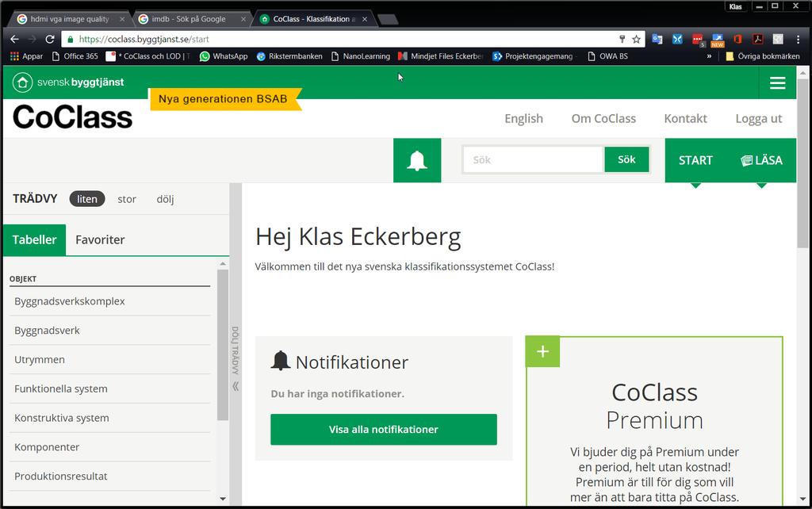Close the imdb Google search tab

pos(243,19)
